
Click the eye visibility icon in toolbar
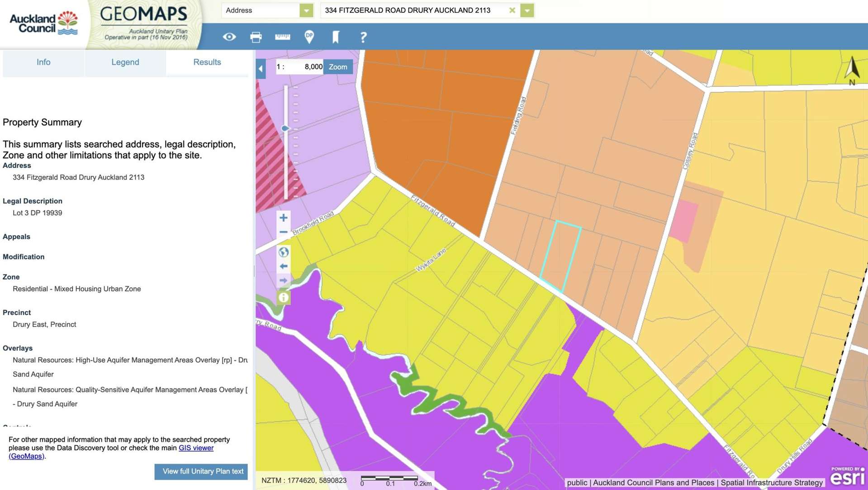click(229, 37)
